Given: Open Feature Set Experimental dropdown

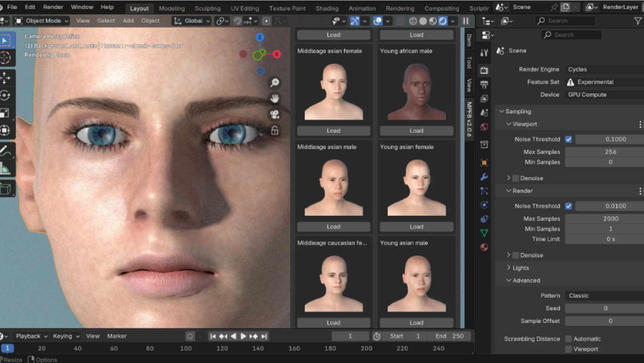Looking at the screenshot, I should click(x=604, y=82).
